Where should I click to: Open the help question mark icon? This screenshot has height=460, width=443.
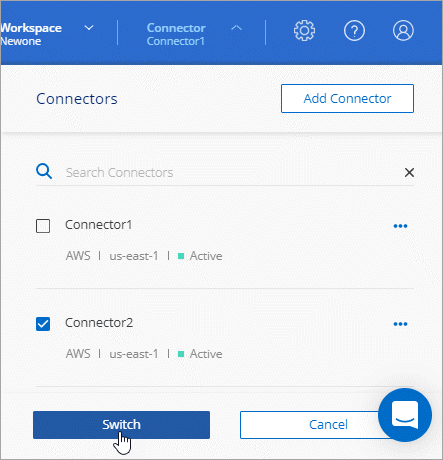click(354, 31)
